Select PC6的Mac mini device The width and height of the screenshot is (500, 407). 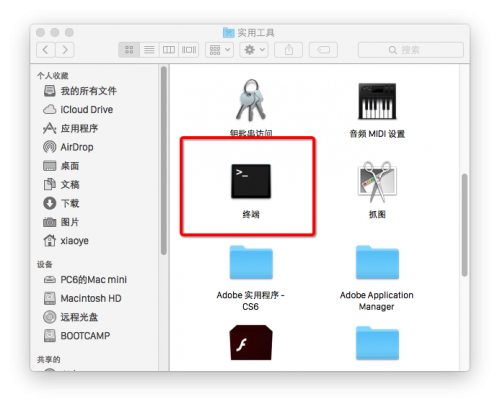click(x=85, y=279)
